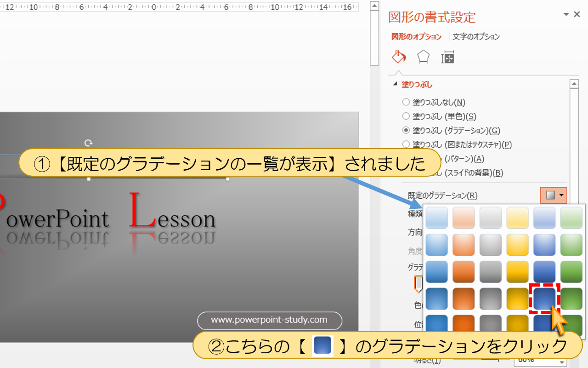Click the gradient stop marker on the bar
Image resolution: width=588 pixels, height=368 pixels.
(418, 284)
